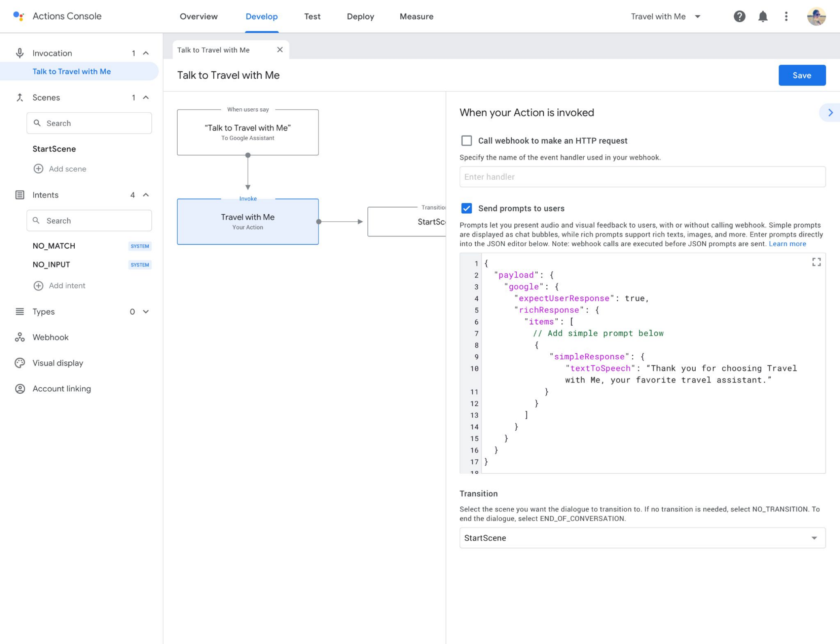Open the notifications bell
The image size is (840, 644).
click(x=763, y=16)
